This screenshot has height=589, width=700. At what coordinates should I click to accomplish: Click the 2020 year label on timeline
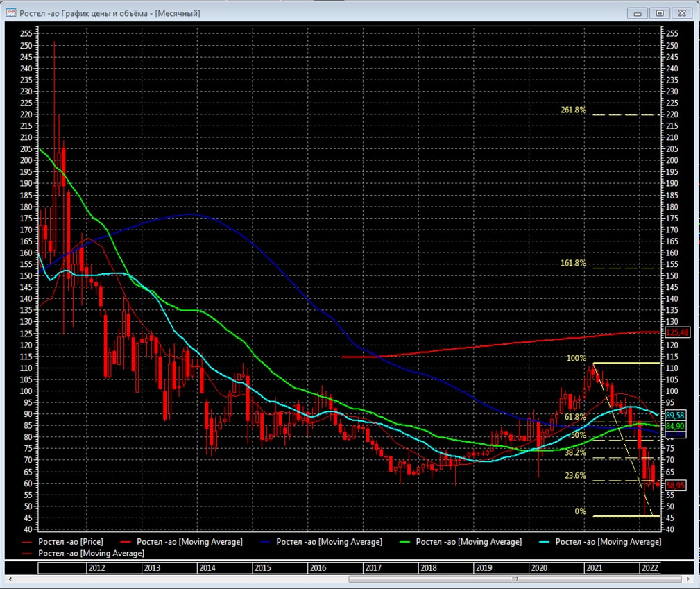pos(539,568)
